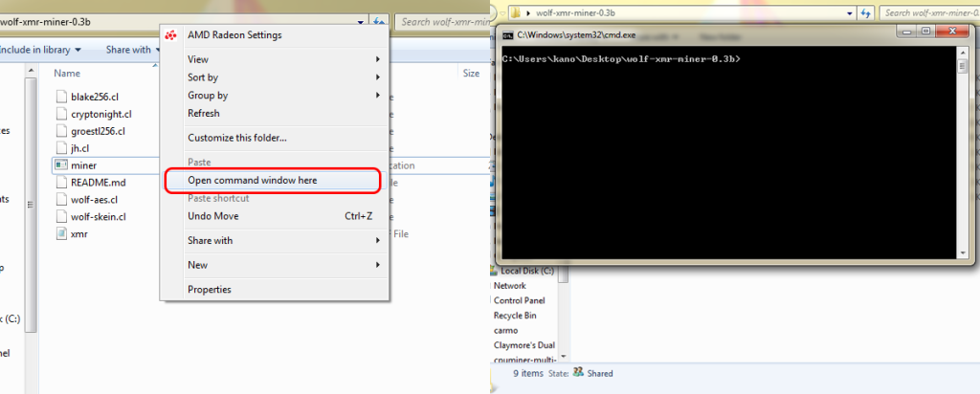The height and width of the screenshot is (394, 980).
Task: Select Control Panel in navigation pane
Action: 520,301
